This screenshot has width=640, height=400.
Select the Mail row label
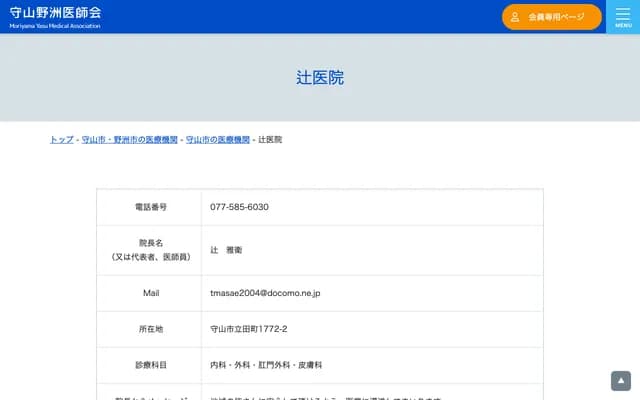(x=150, y=293)
